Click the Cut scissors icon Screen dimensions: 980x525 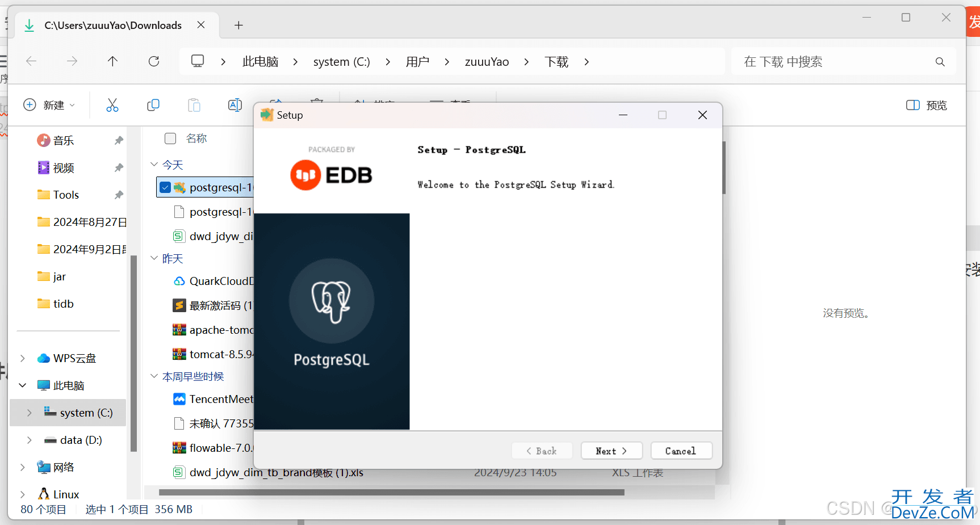[x=112, y=105]
